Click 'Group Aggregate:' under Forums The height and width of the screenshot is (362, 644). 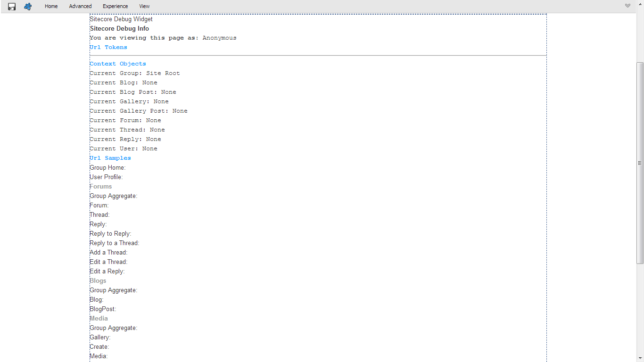point(114,196)
